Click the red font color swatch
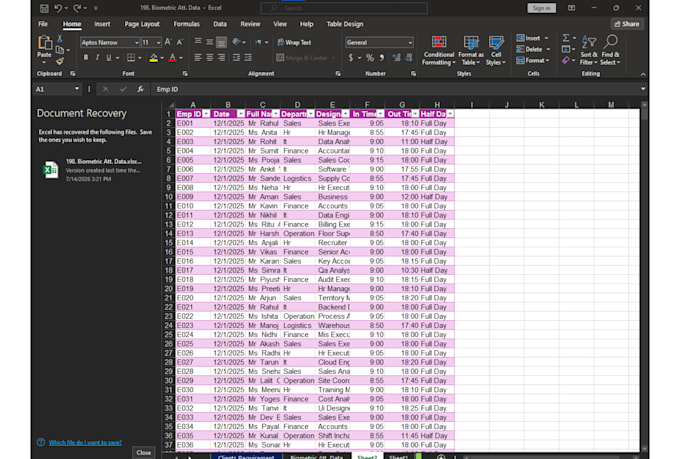 coord(173,58)
